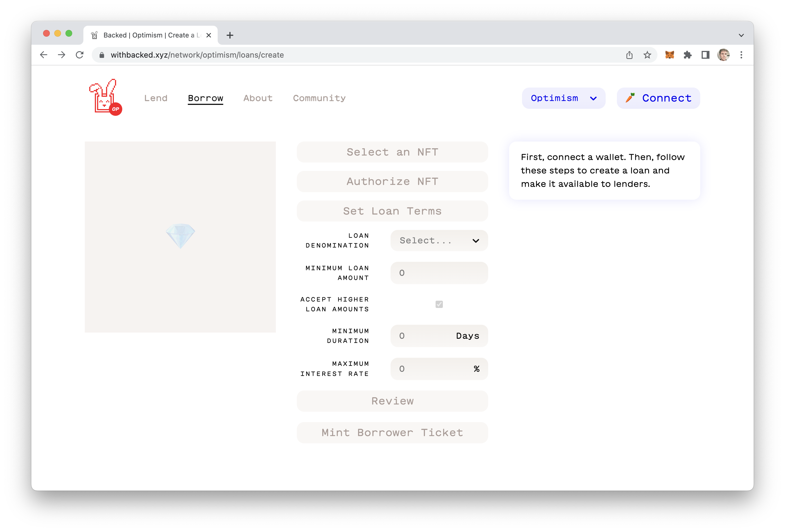
Task: Click the Maximum Interest Rate field
Action: (439, 369)
